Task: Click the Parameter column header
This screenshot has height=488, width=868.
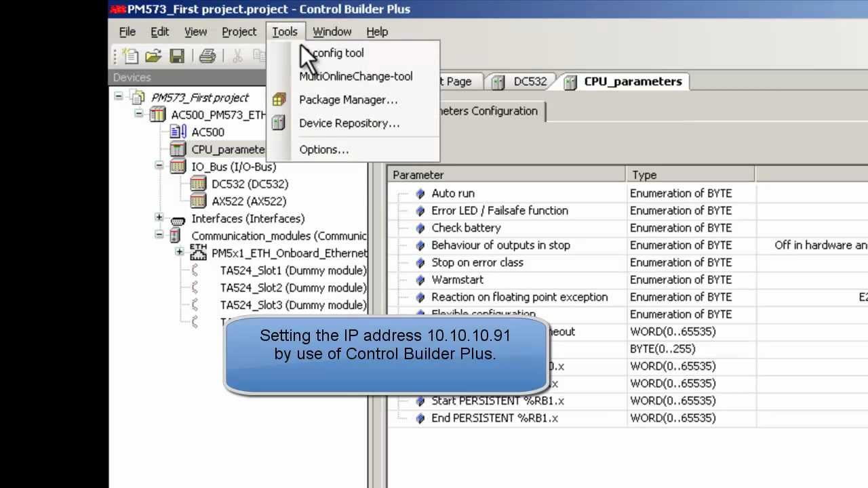Action: (x=507, y=175)
